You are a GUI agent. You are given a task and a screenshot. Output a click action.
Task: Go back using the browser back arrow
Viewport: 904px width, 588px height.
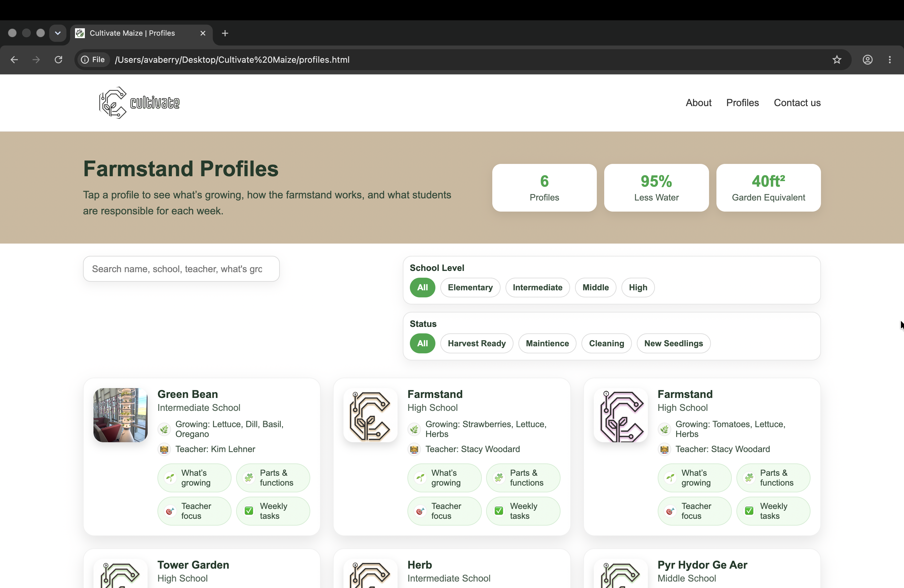coord(14,60)
